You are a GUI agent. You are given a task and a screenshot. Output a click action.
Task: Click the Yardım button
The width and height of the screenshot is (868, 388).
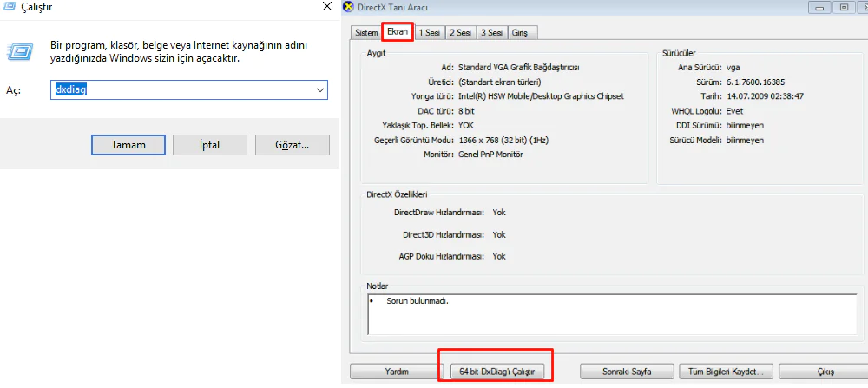coord(397,372)
